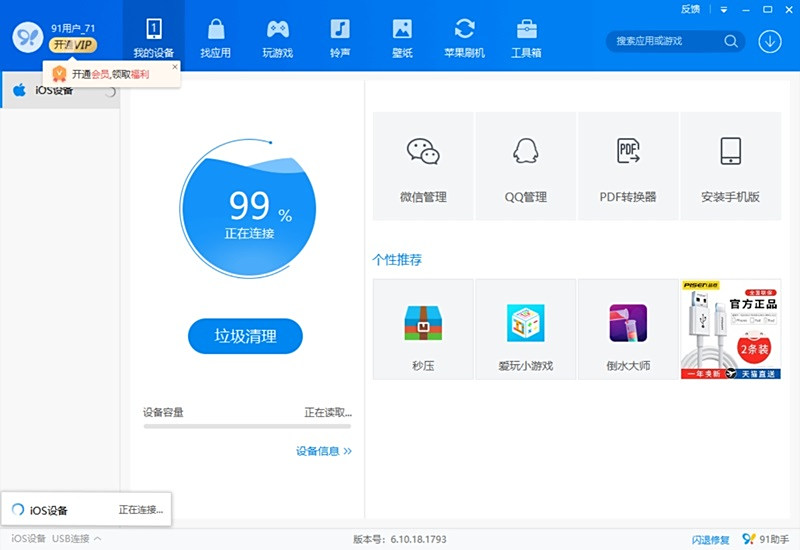The image size is (800, 550).
Task: Click the search magnifier icon
Action: tap(731, 41)
